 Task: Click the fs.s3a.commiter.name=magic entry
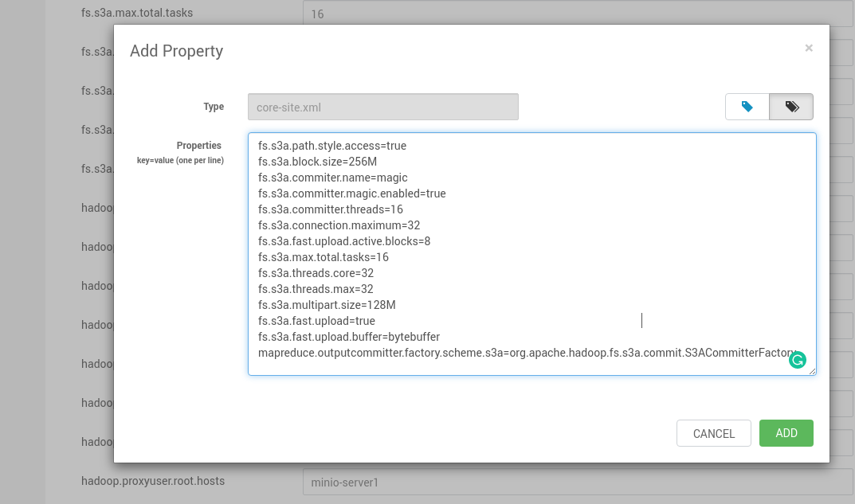332,178
